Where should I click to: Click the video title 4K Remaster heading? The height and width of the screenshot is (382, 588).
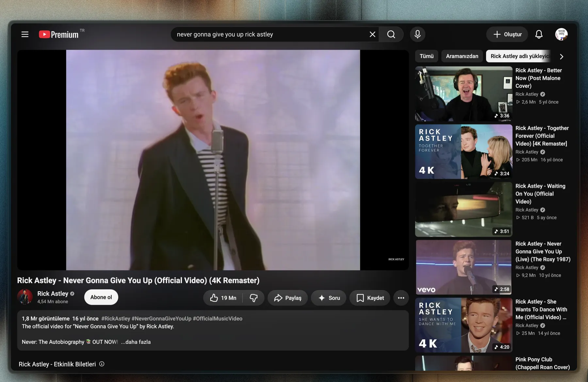click(x=138, y=280)
